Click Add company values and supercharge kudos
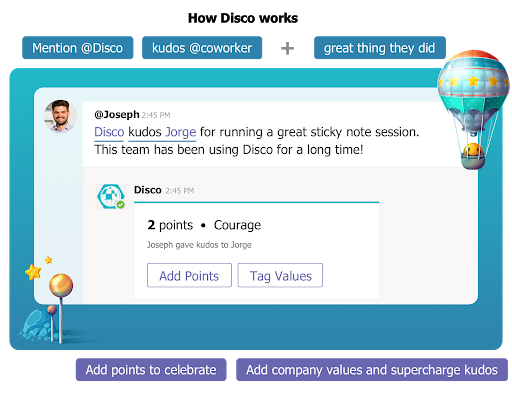Viewport: 512px width, 395px height. pos(372,370)
